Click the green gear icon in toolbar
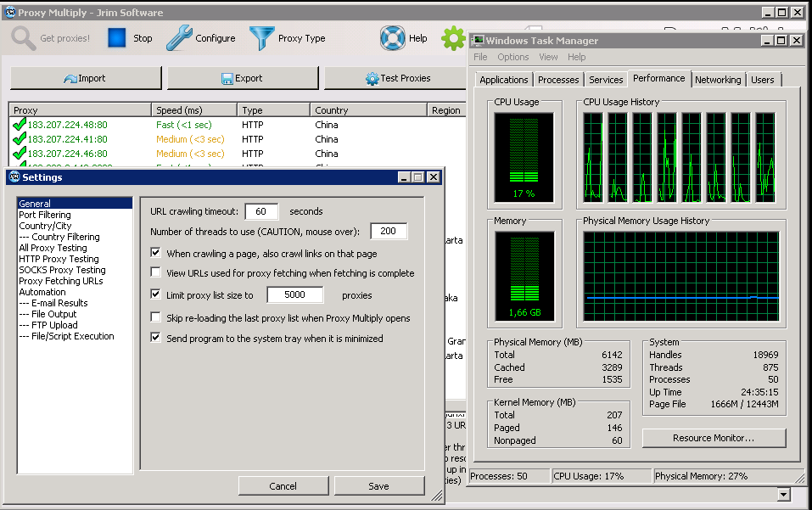 [x=453, y=38]
